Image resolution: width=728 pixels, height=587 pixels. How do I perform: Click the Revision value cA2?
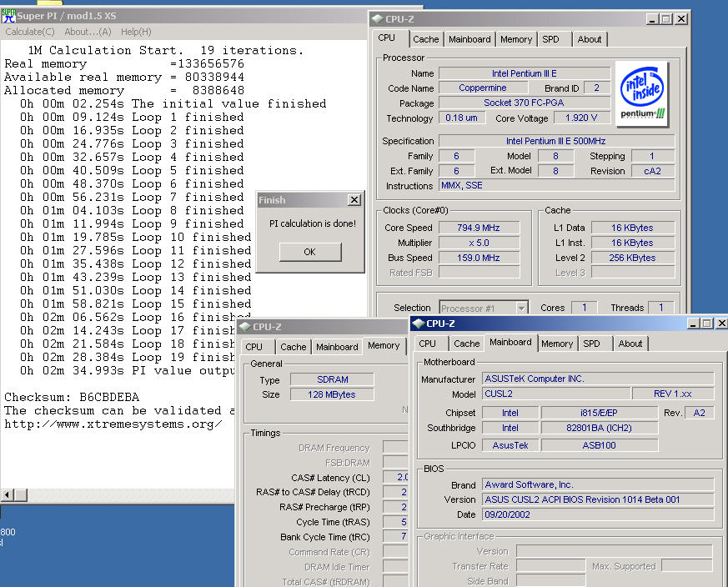(652, 171)
